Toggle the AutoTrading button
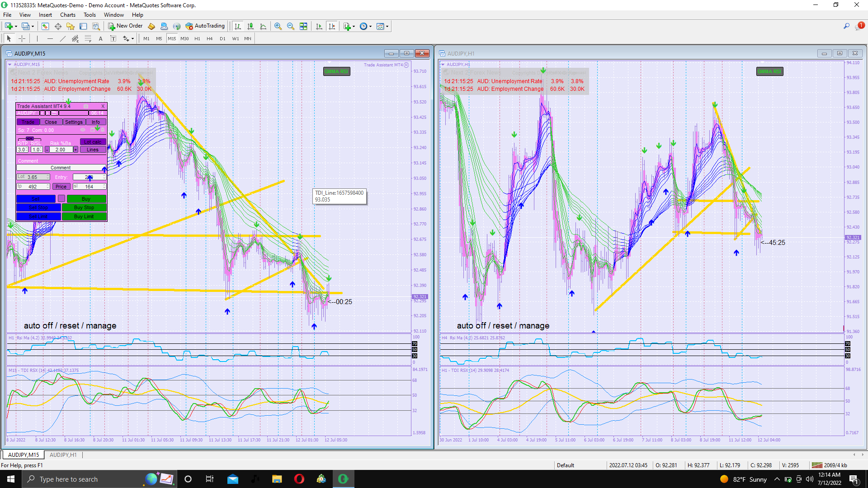868x488 pixels. [x=205, y=26]
